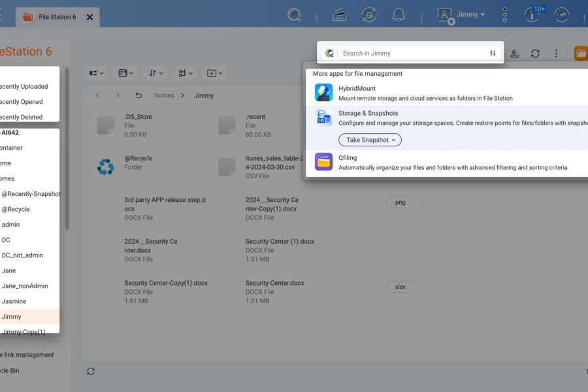Open the advanced search filter icon
The image size is (588, 392).
tap(493, 54)
